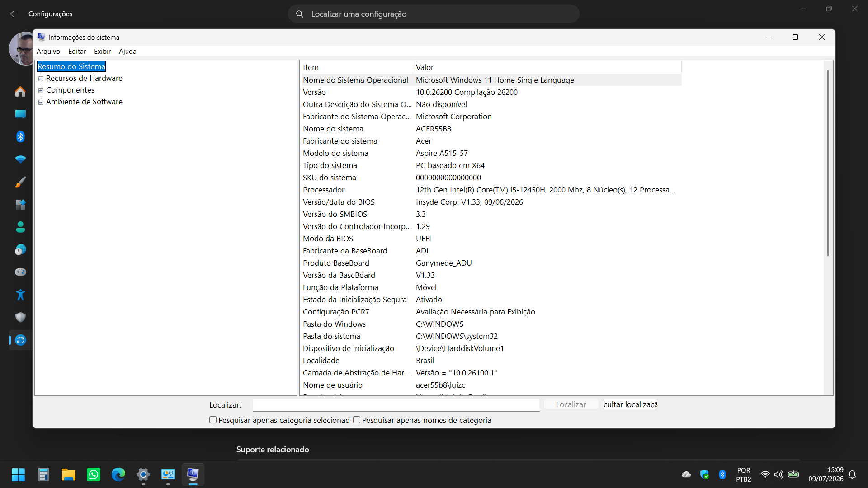Expand Ambiente de Software tree node
Screen dimensions: 868x488
pos(41,102)
